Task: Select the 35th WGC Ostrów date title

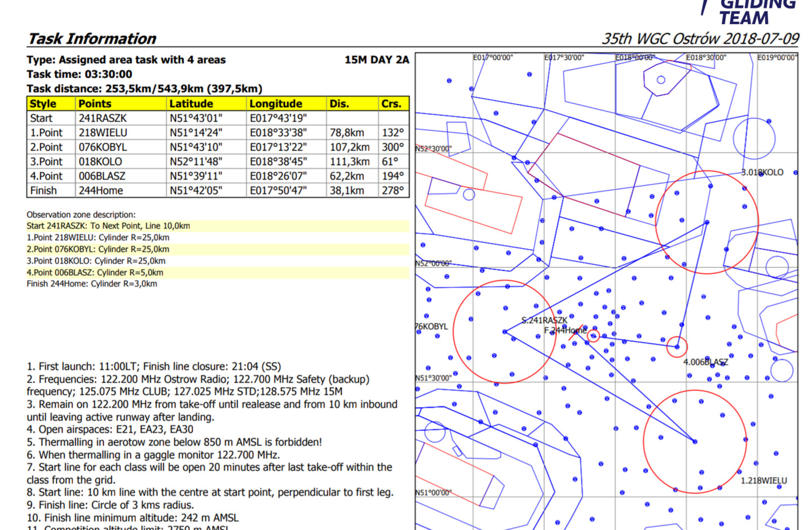Action: coord(700,39)
